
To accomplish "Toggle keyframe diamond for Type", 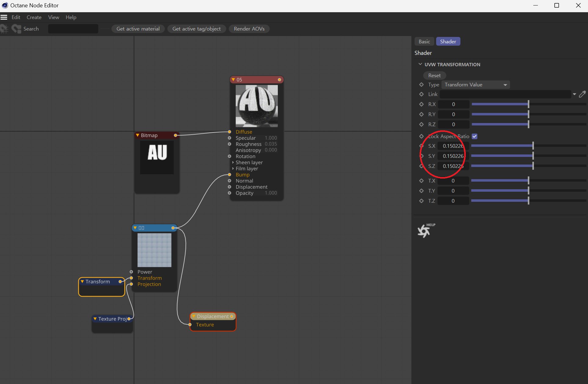I will pyautogui.click(x=421, y=85).
